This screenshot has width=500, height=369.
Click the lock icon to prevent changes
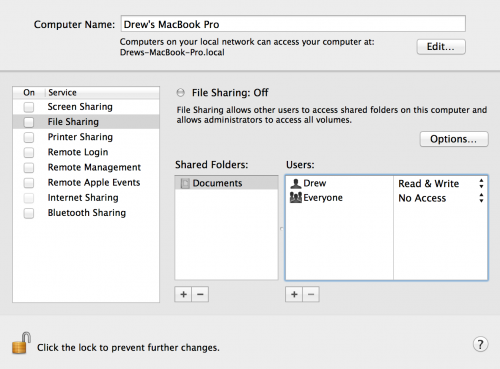(x=21, y=343)
